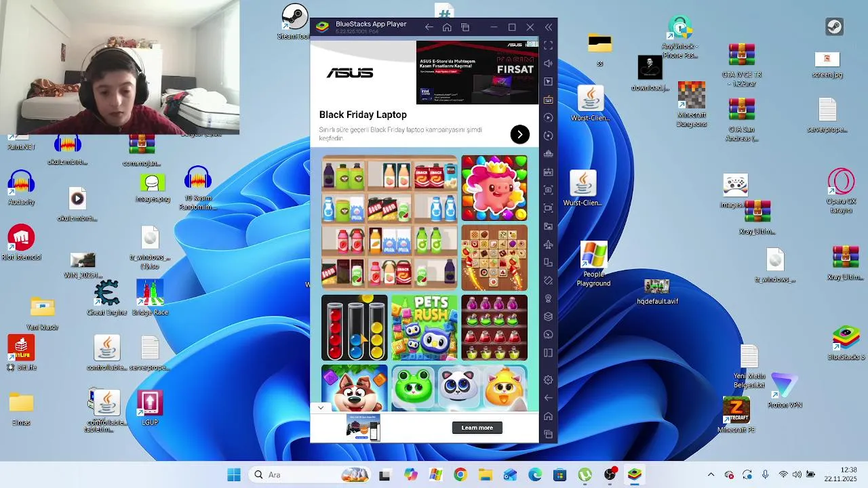The height and width of the screenshot is (488, 868).
Task: Open the wooden tile matching game thumbnail
Action: coord(494,258)
